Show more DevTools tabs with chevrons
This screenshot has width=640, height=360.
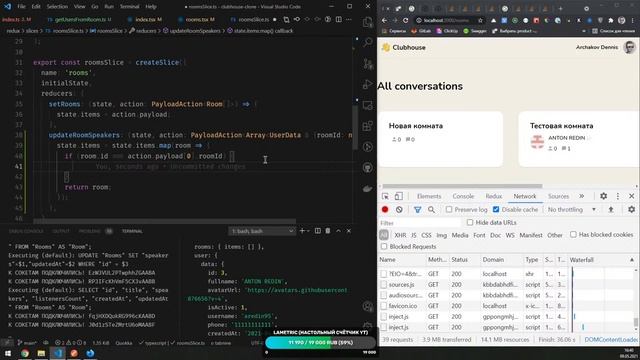582,196
